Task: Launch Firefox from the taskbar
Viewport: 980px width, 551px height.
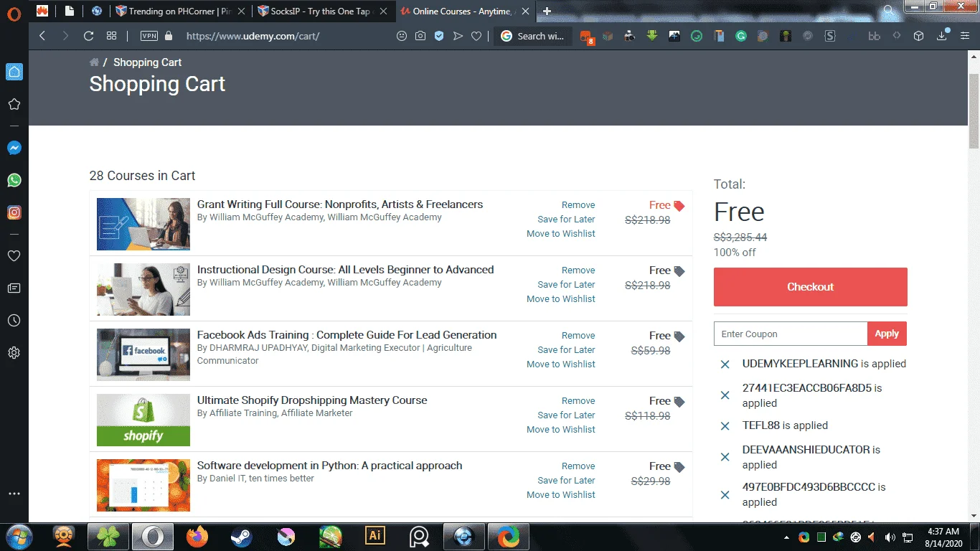Action: [x=197, y=537]
